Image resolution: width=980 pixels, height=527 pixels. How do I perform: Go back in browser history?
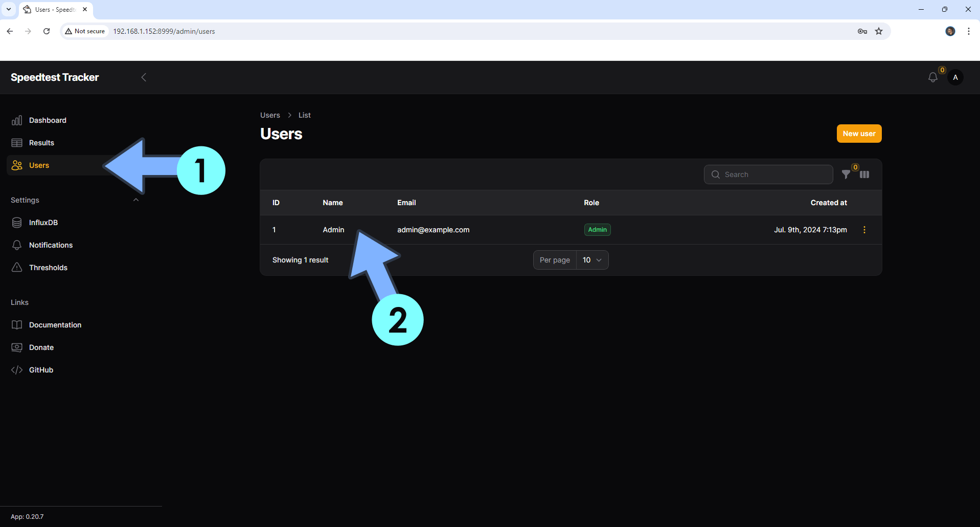coord(10,31)
